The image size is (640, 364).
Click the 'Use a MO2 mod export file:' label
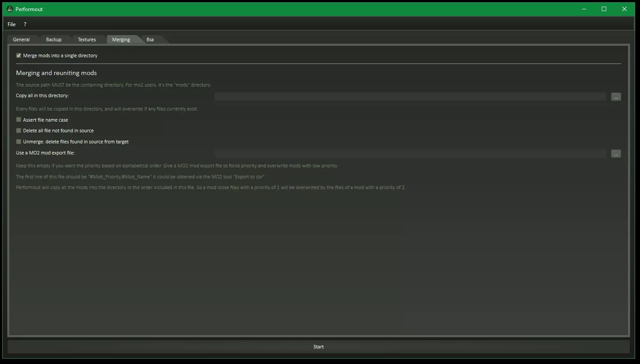coord(45,153)
